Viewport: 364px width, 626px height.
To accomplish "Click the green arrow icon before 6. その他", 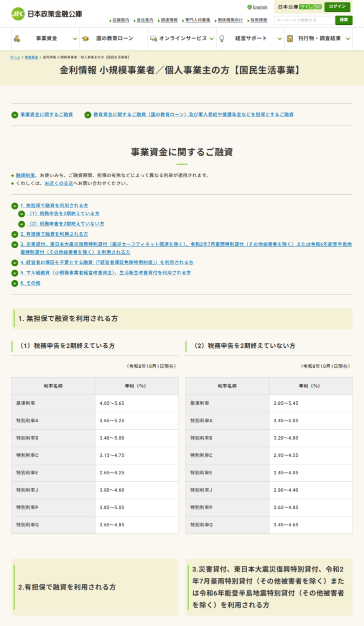I will click(14, 283).
